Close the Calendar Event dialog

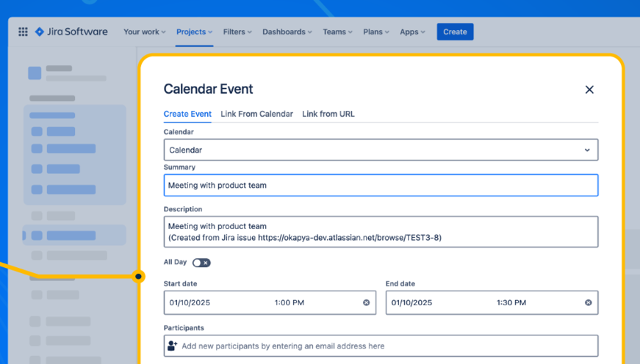tap(589, 90)
